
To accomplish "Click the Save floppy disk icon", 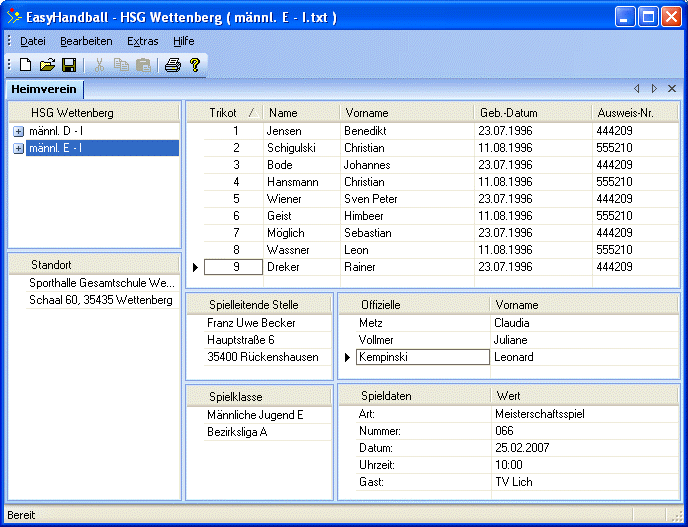I will tap(69, 65).
